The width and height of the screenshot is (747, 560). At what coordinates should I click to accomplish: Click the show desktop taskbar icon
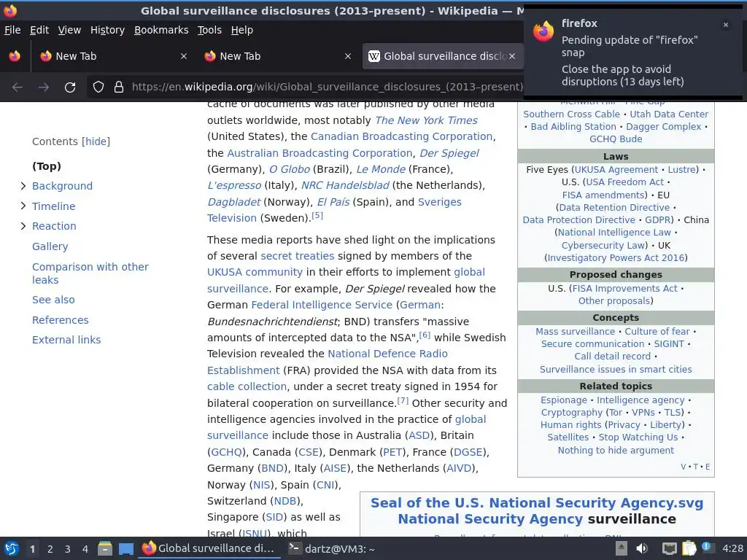click(125, 549)
